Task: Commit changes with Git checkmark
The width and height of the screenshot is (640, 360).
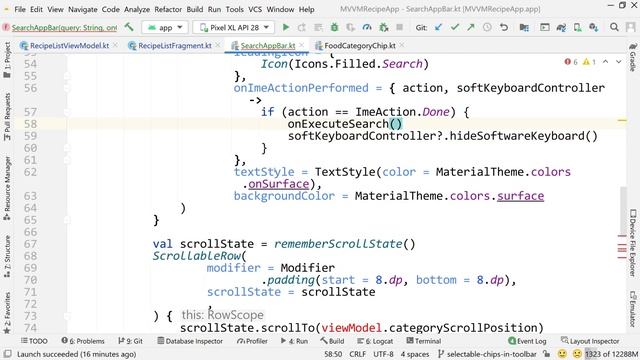Action: point(455,27)
